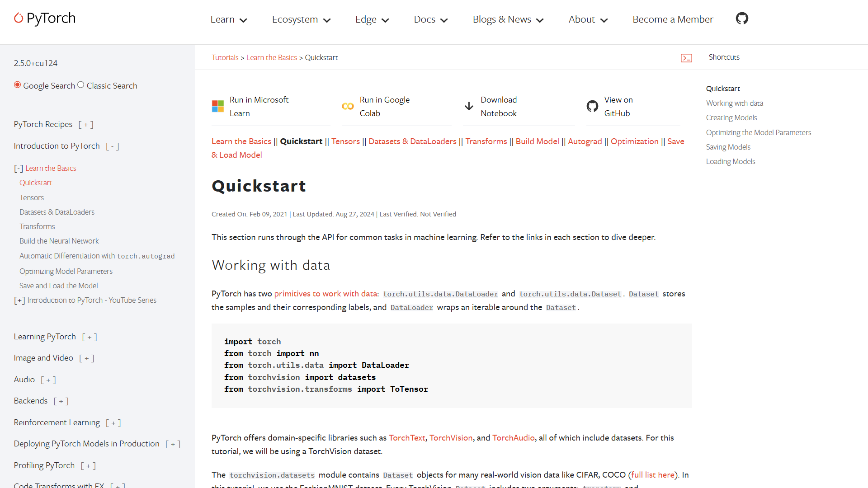
Task: Select the Google Search radio button
Action: click(x=17, y=85)
